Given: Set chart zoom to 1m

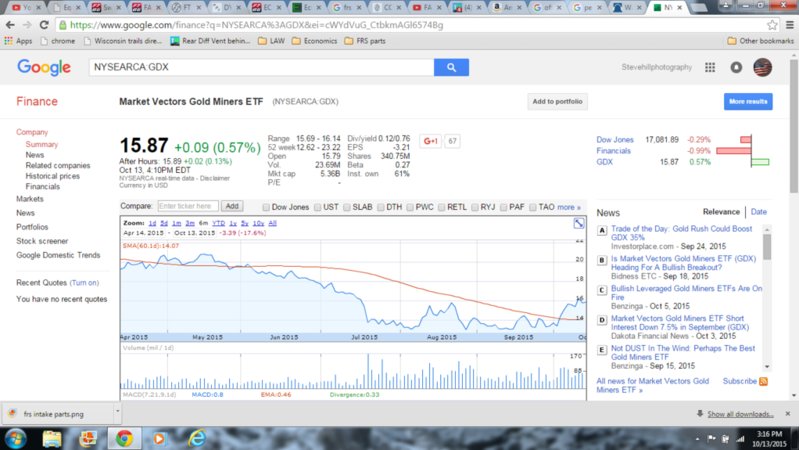Looking at the screenshot, I should (176, 223).
